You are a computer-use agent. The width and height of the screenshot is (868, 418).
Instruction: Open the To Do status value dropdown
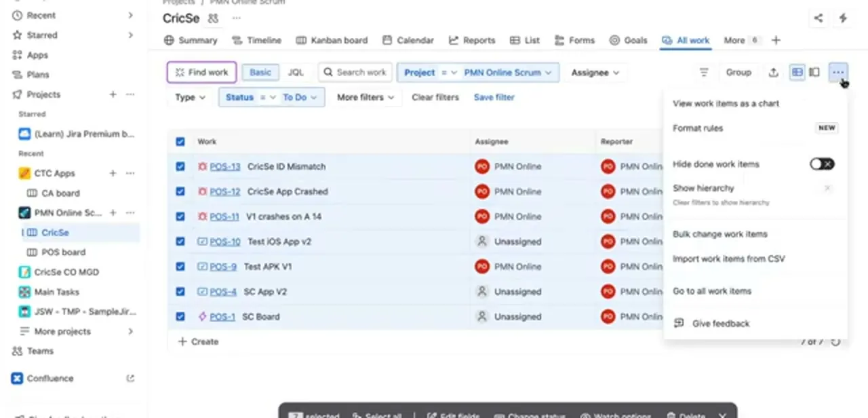pyautogui.click(x=300, y=97)
